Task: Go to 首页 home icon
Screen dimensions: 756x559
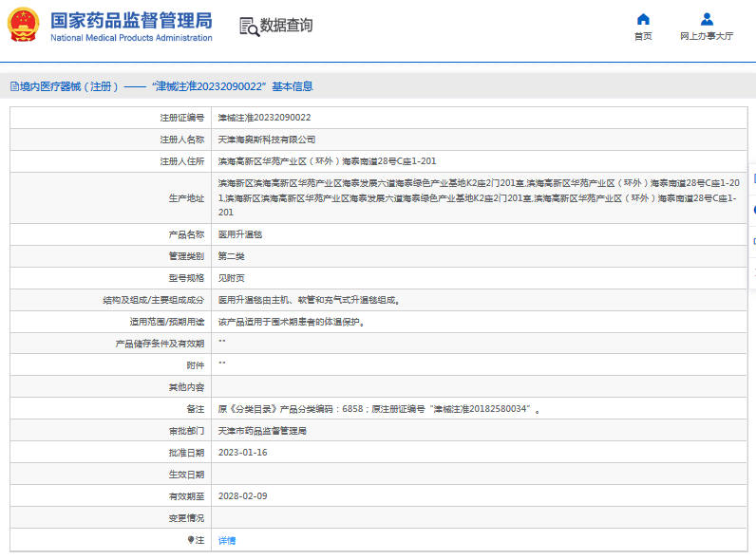Action: pos(643,19)
